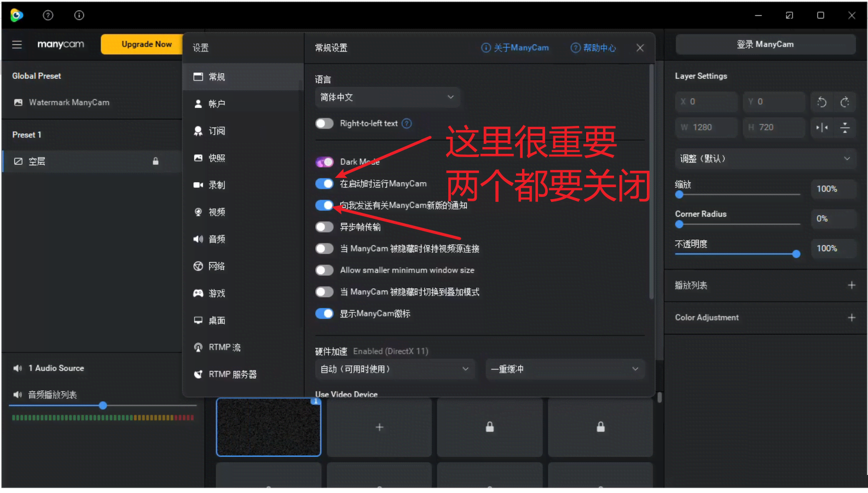The width and height of the screenshot is (868, 493).
Task: Close the settings dialog
Action: (x=640, y=48)
